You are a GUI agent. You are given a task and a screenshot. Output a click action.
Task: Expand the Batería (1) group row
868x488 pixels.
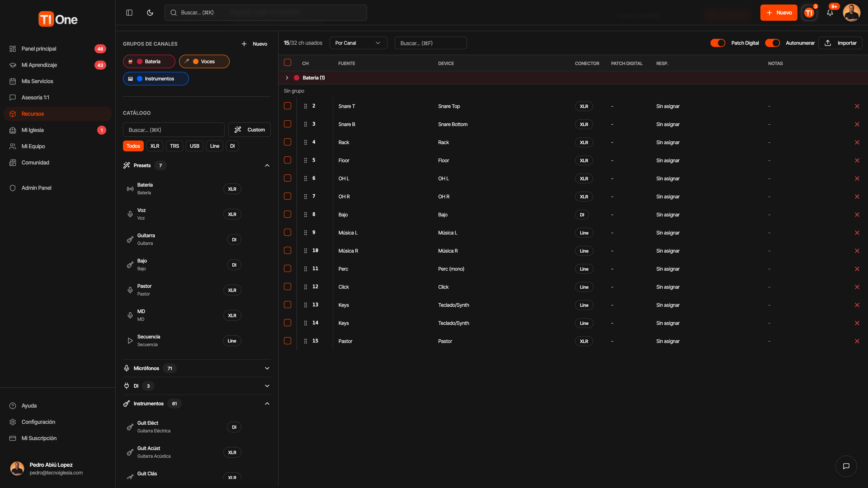[287, 77]
